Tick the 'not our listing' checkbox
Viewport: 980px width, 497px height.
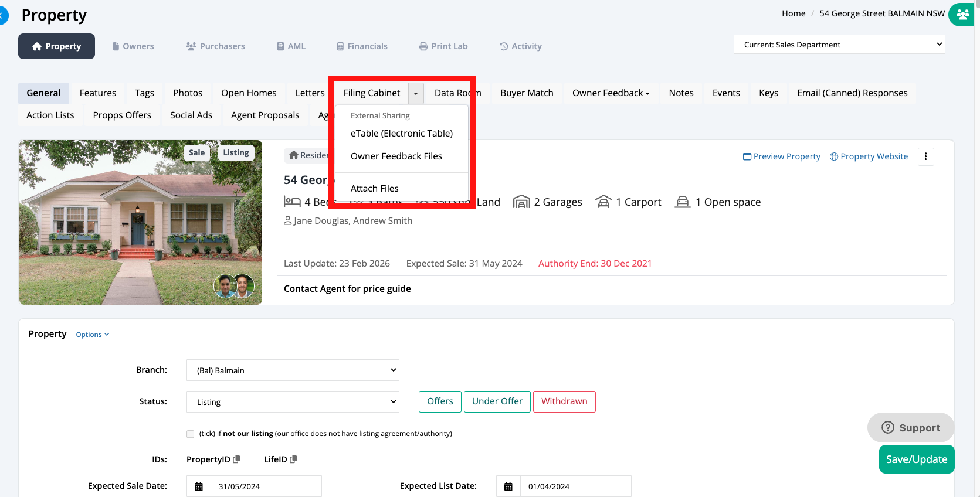[190, 434]
